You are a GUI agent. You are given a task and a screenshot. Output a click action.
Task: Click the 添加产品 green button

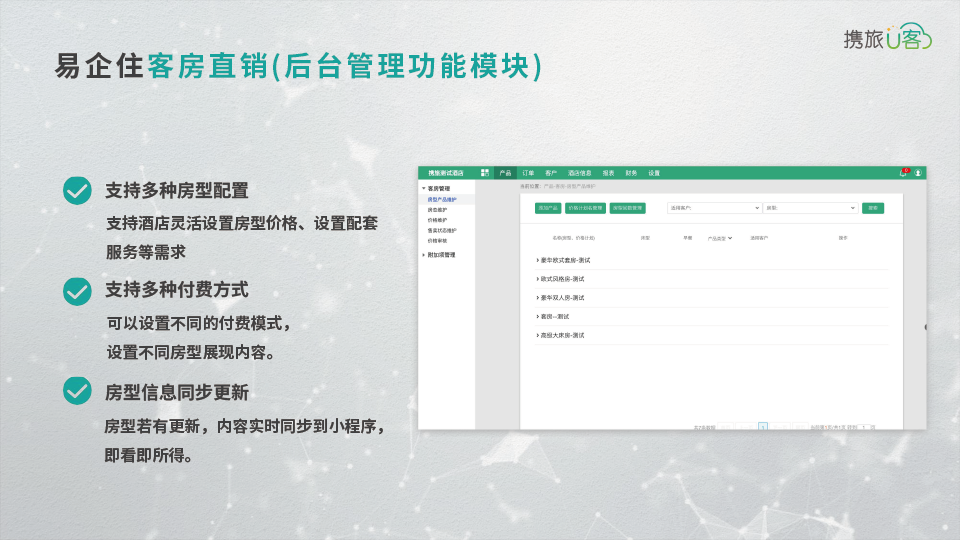coord(548,208)
